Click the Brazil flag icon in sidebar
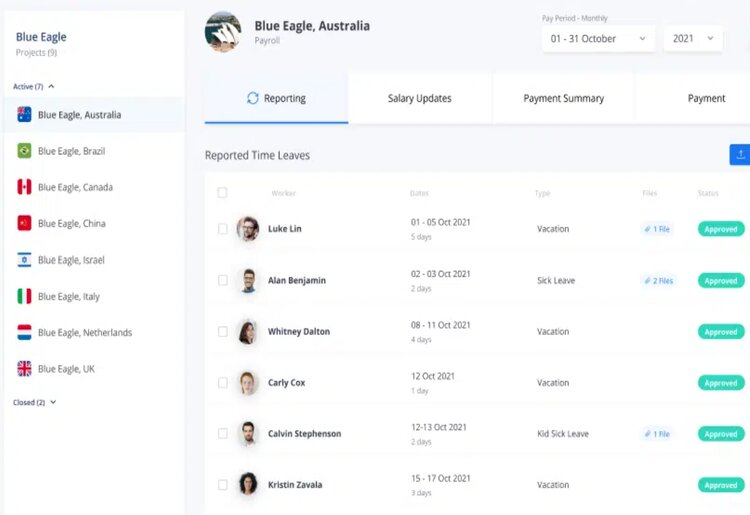750x515 pixels. click(x=24, y=151)
